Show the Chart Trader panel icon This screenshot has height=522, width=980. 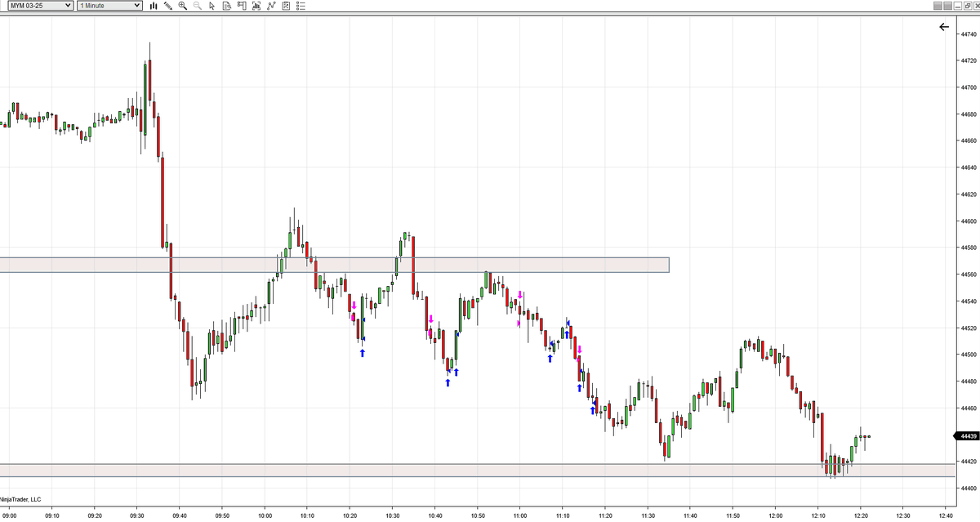(241, 6)
